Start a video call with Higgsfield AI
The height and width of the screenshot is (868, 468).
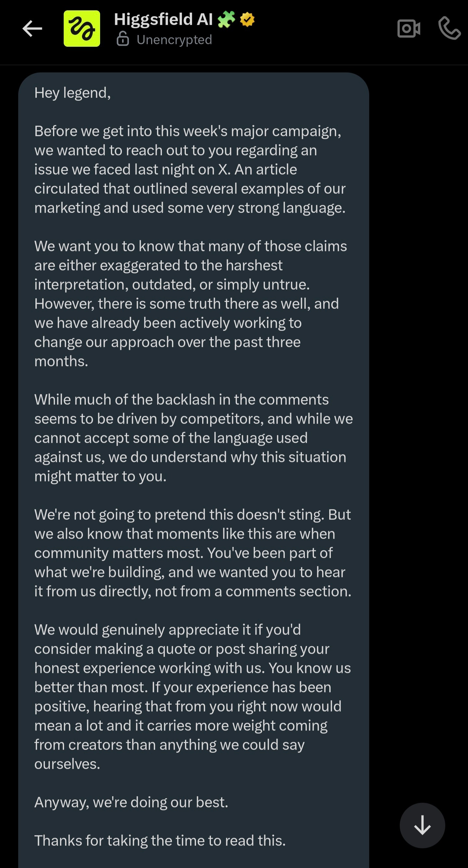point(409,29)
